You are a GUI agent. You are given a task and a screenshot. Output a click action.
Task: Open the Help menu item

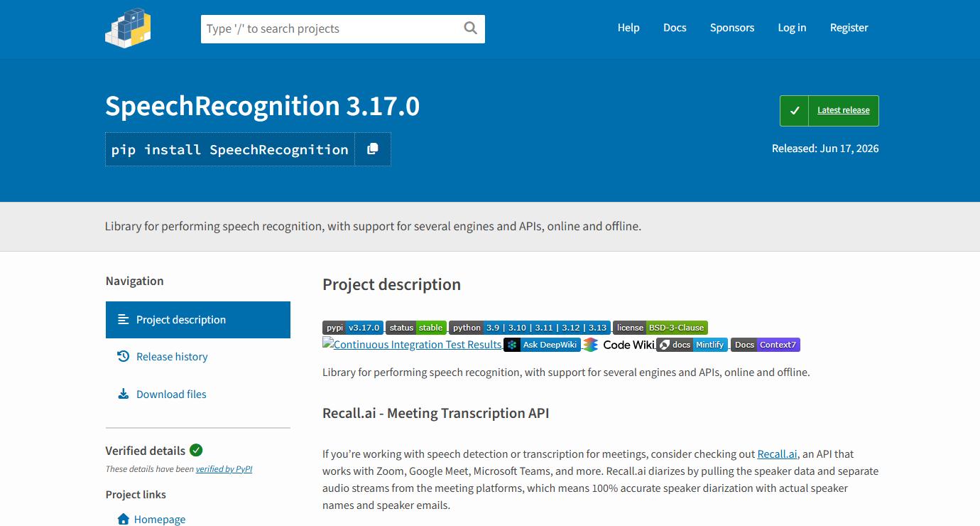click(628, 28)
